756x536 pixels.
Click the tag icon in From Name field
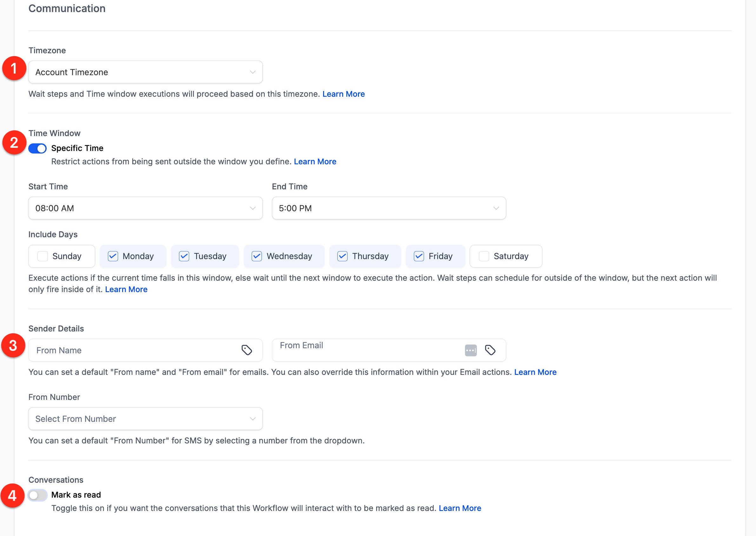point(246,350)
